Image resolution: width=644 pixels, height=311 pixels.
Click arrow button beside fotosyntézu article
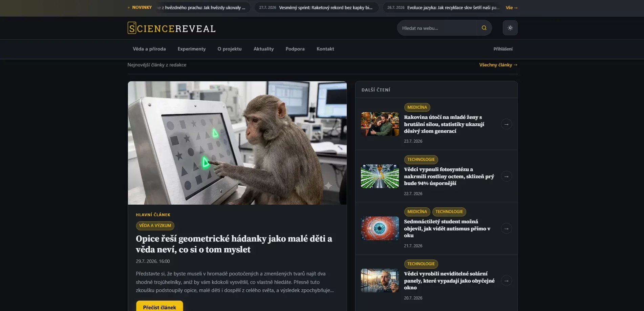click(x=506, y=177)
